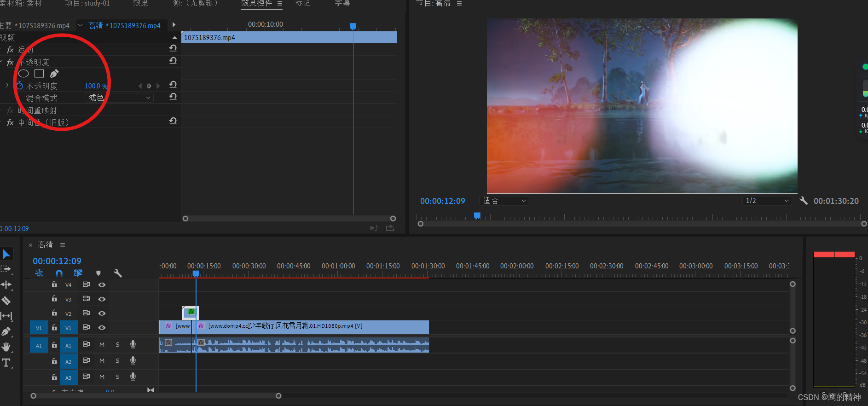Select main video clip on V1
This screenshot has width=868, height=406.
pyautogui.click(x=311, y=327)
